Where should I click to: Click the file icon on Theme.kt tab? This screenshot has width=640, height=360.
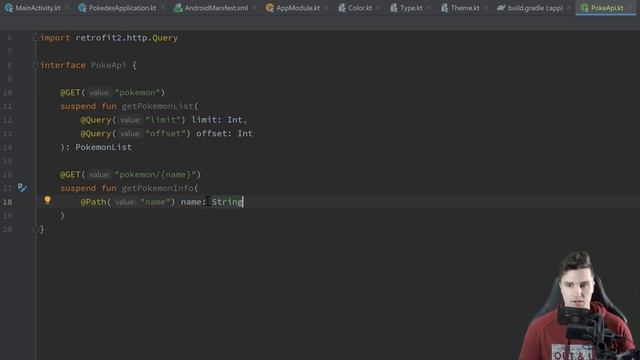pyautogui.click(x=444, y=8)
